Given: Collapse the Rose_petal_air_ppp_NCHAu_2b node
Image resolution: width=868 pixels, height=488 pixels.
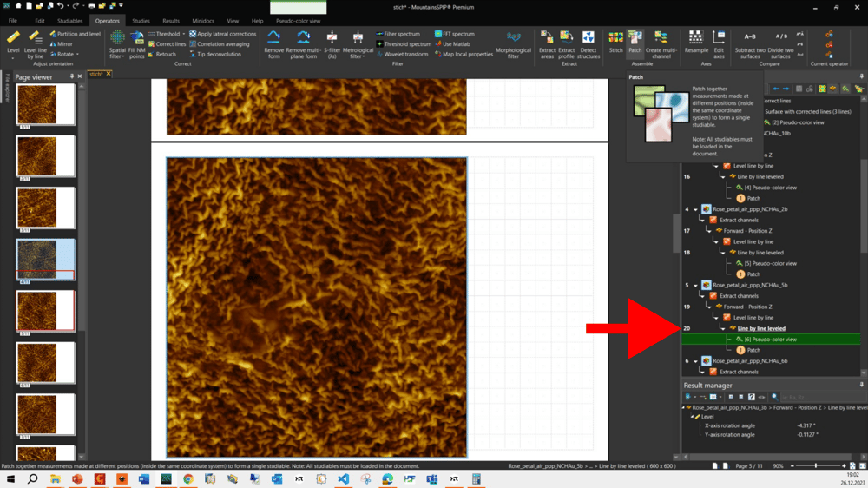Looking at the screenshot, I should click(696, 209).
